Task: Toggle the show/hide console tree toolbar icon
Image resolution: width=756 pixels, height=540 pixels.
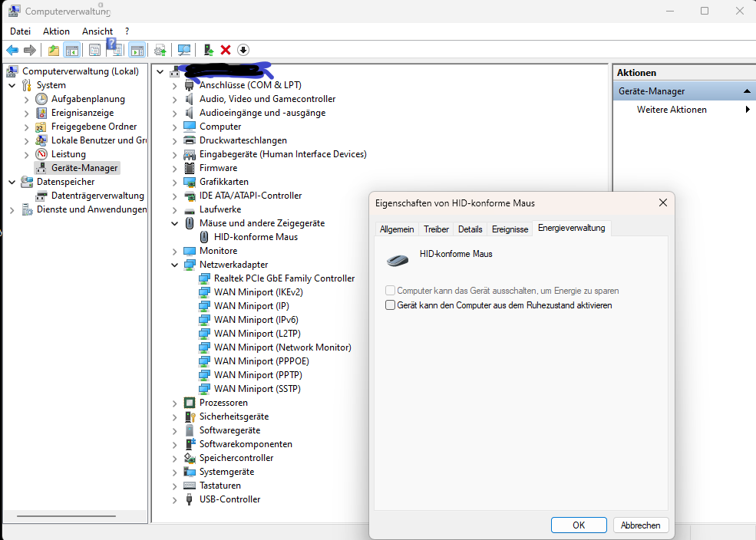Action: [x=72, y=50]
